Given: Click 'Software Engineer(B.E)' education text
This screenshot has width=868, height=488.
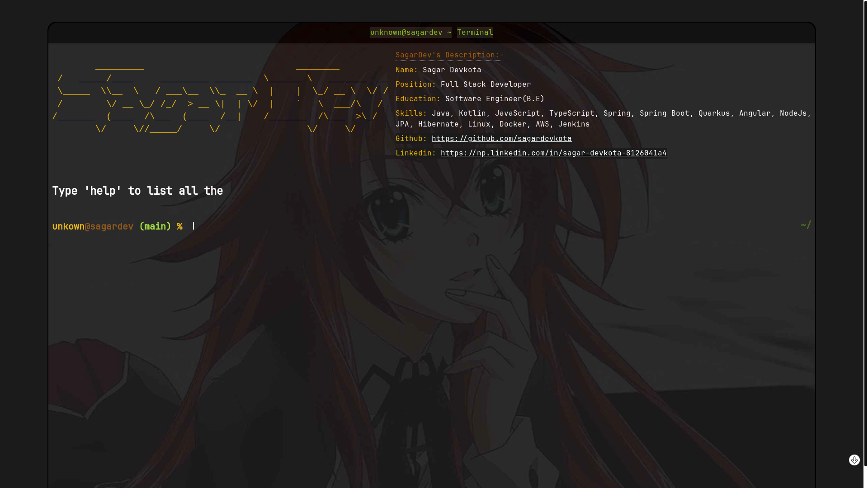Looking at the screenshot, I should 495,99.
